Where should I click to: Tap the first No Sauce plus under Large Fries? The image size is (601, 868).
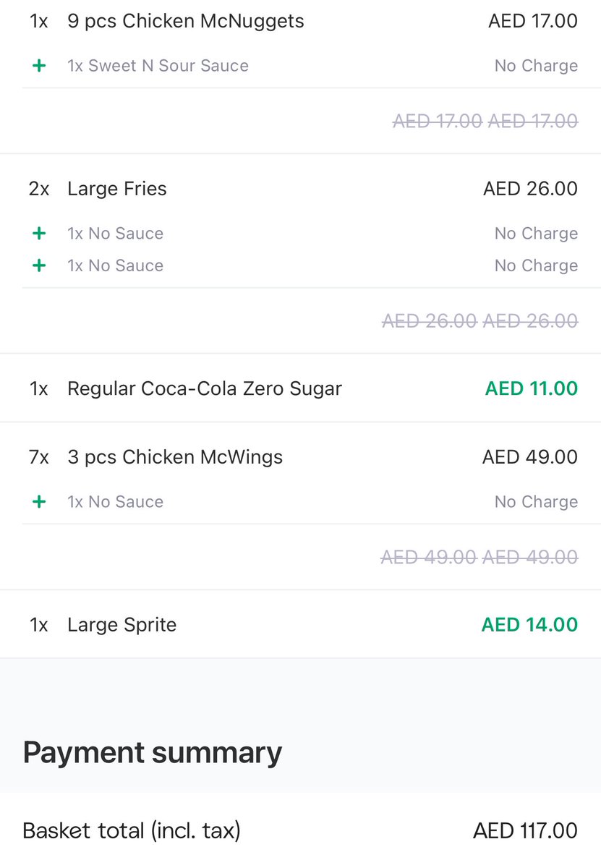[39, 234]
